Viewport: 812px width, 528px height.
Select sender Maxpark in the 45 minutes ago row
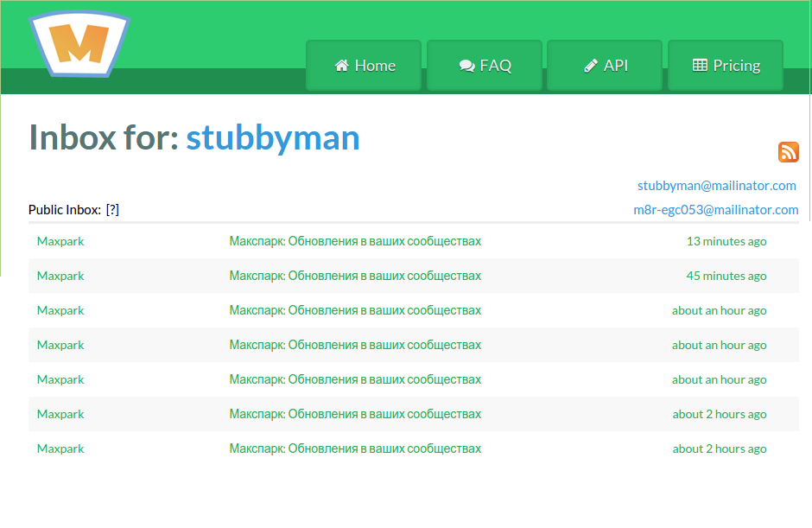click(x=60, y=276)
